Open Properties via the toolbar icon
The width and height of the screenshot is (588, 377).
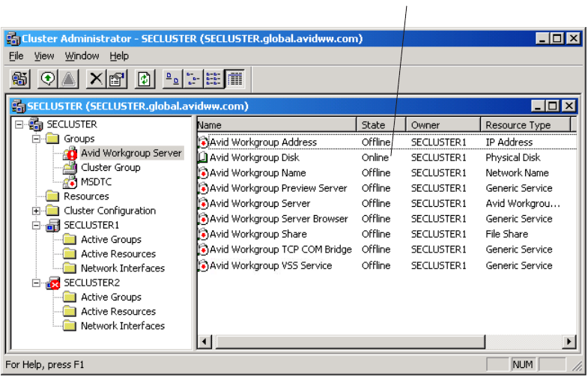click(117, 79)
